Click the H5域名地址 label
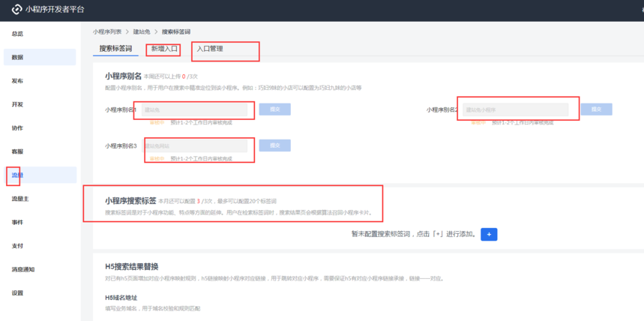644x321 pixels. (121, 297)
